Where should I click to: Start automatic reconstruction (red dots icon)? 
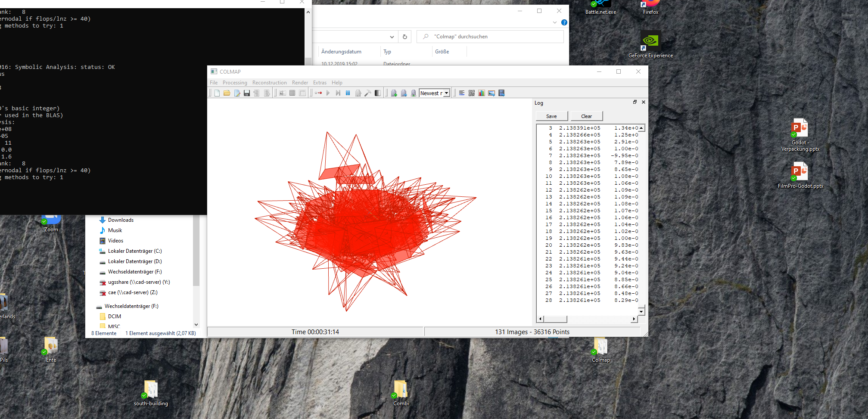pyautogui.click(x=318, y=93)
